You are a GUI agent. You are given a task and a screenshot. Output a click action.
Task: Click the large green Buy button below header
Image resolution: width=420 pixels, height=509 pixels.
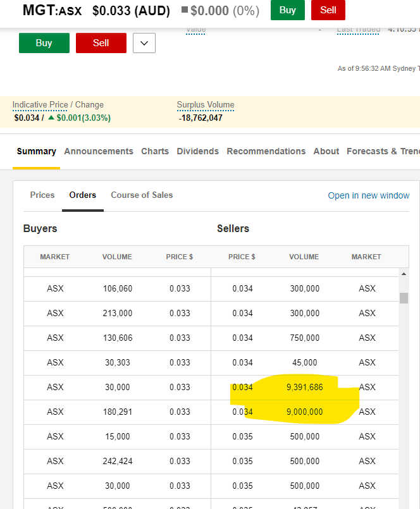(x=44, y=43)
